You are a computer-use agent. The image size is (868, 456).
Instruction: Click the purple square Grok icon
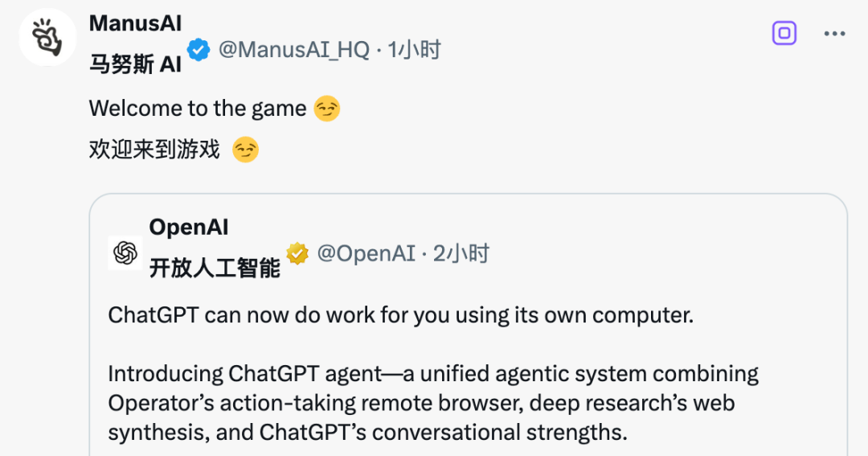coord(784,33)
